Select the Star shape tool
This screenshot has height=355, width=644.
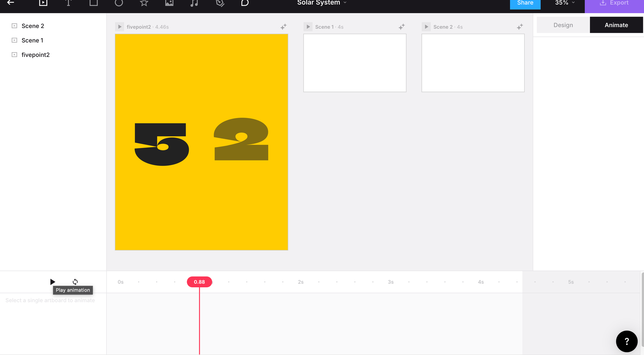pyautogui.click(x=144, y=3)
